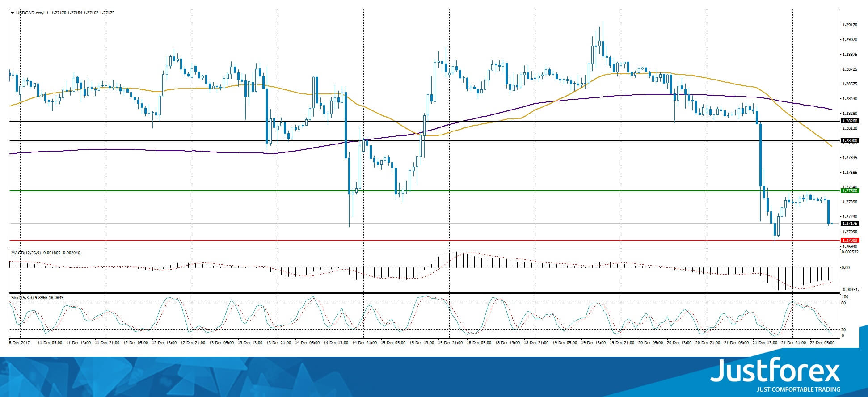Click the chart menu triangle beside USDCAD.ecn
Screen dimensions: 868x397
(x=12, y=13)
